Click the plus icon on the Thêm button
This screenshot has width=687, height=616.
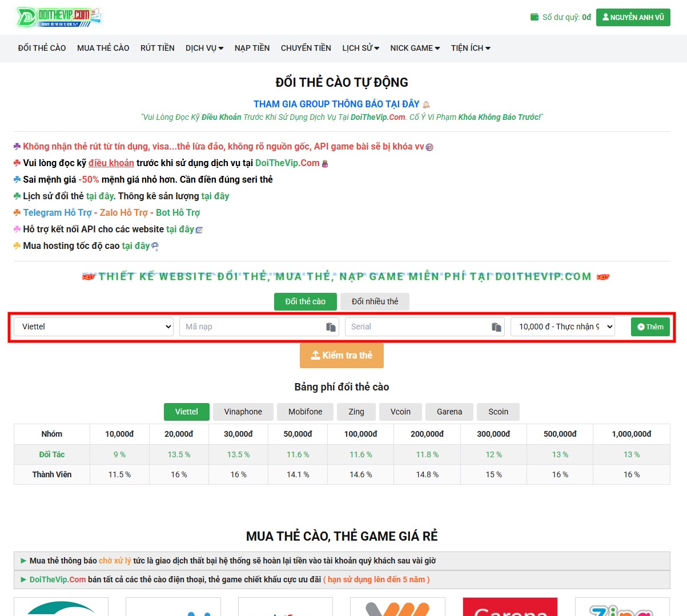click(x=640, y=327)
